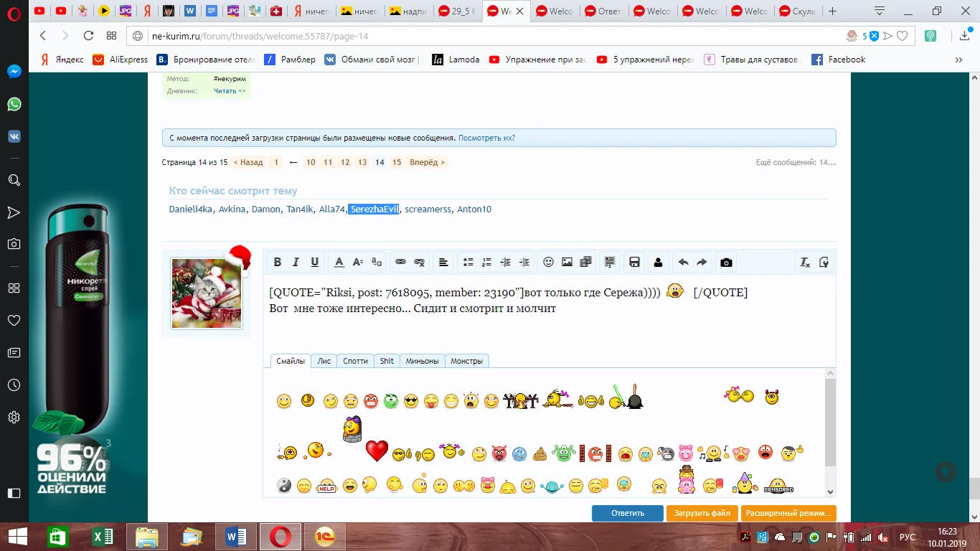Decrease indent using the outdent icon
This screenshot has width=980, height=551.
pyautogui.click(x=506, y=263)
